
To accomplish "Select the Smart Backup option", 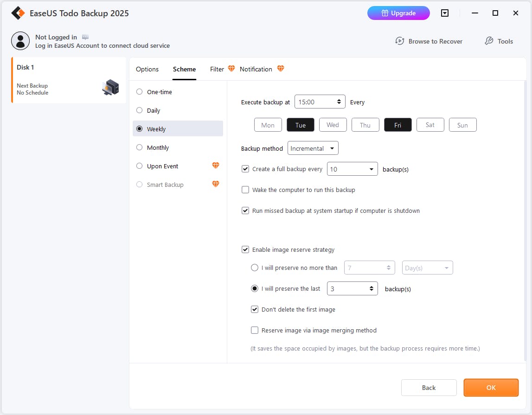I will pos(139,185).
